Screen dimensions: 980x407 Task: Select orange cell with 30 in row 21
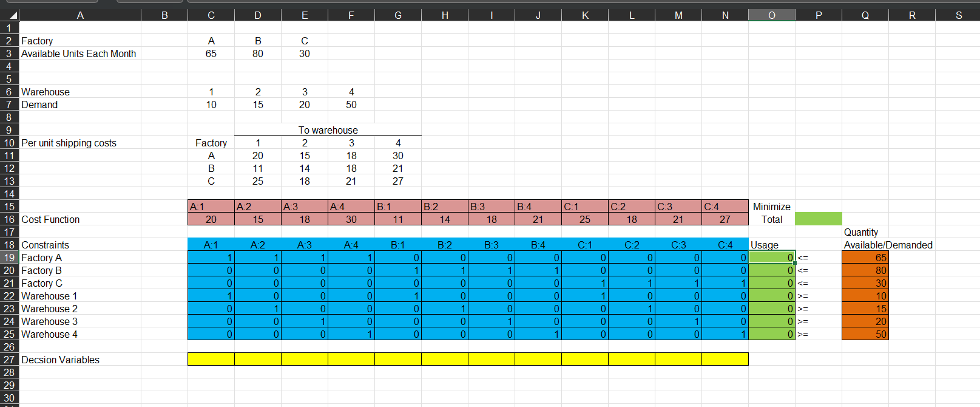pyautogui.click(x=865, y=283)
